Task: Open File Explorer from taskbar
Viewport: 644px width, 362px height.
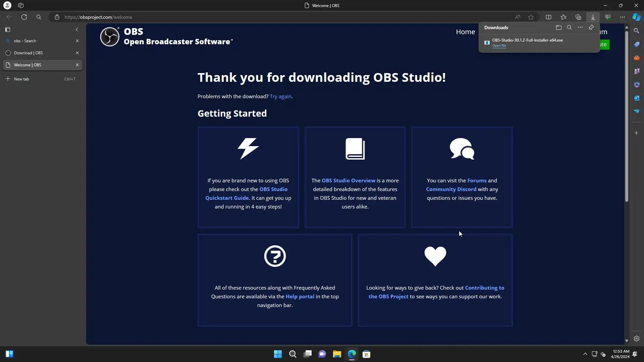Action: 337,354
